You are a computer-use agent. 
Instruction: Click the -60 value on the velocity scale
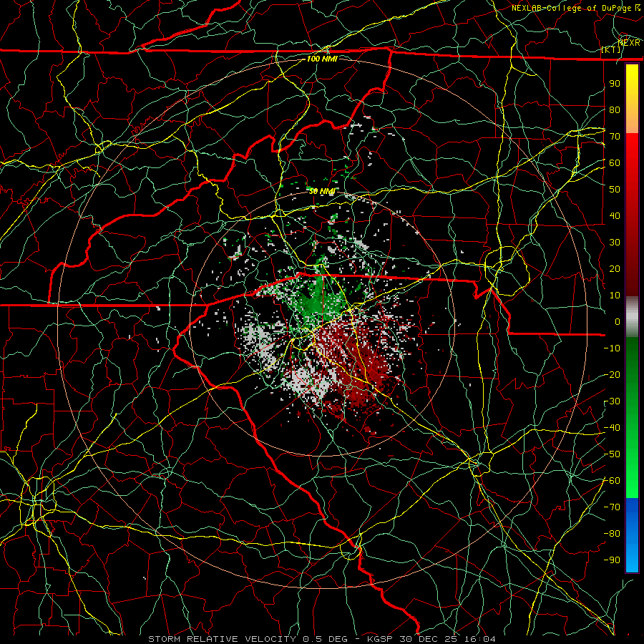coord(613,481)
